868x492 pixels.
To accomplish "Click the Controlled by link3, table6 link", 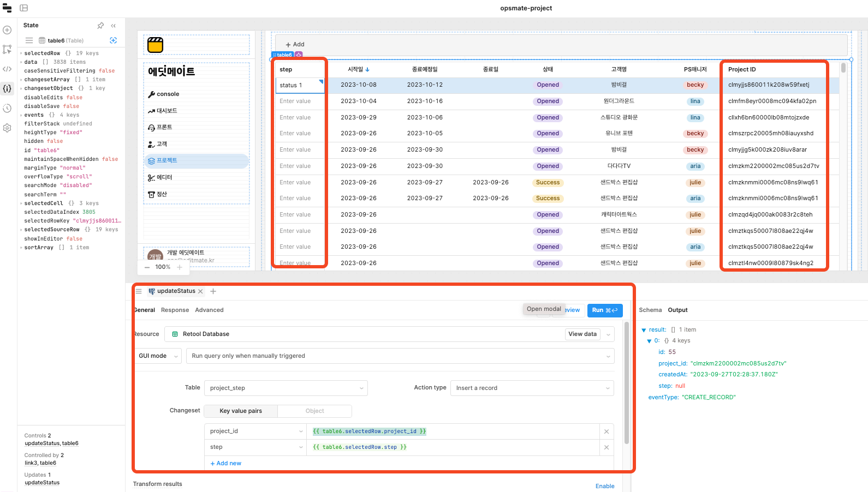I will click(40, 463).
